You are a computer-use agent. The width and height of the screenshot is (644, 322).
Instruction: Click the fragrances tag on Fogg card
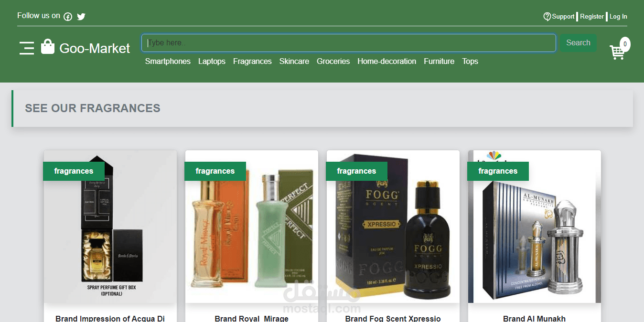click(x=356, y=171)
